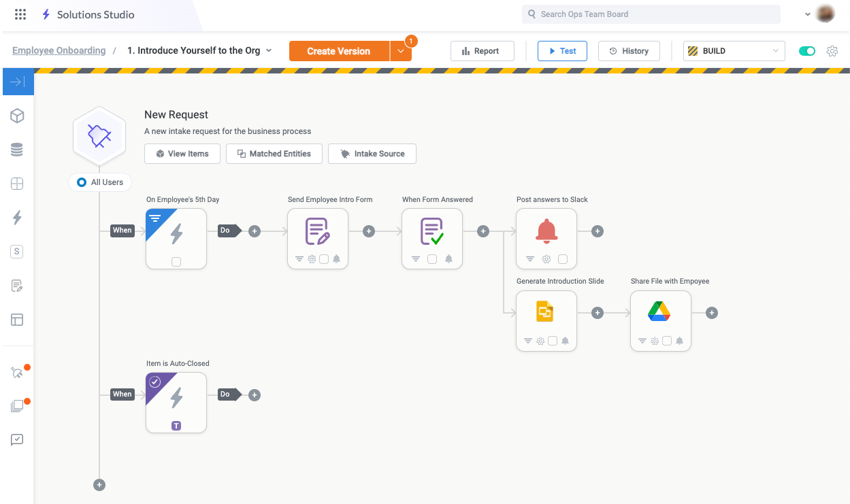Screen dimensions: 850x504
Task: Navigate to the Employee Onboarding breadcrumb
Action: (x=59, y=50)
